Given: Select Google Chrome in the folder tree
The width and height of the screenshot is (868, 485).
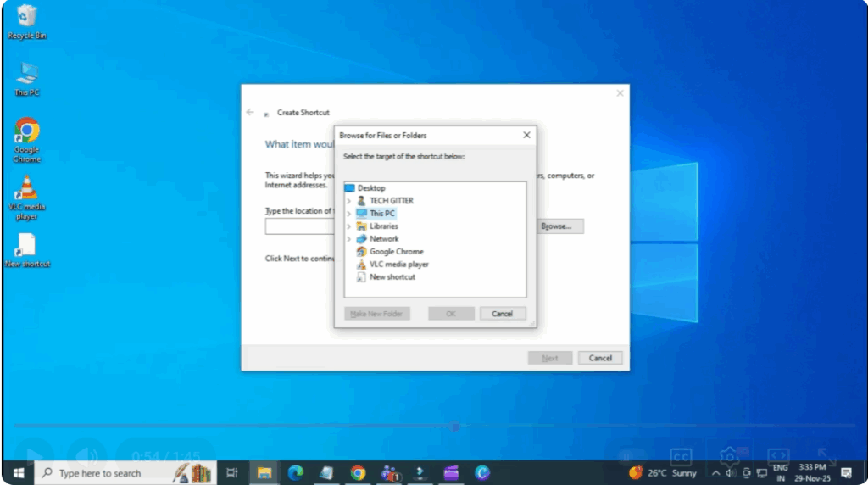Looking at the screenshot, I should click(x=396, y=252).
